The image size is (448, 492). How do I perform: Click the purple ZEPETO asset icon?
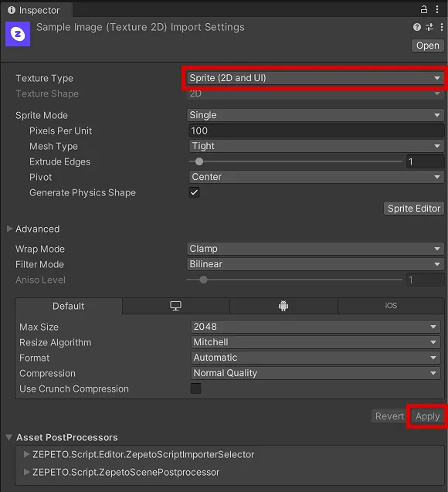pyautogui.click(x=18, y=34)
